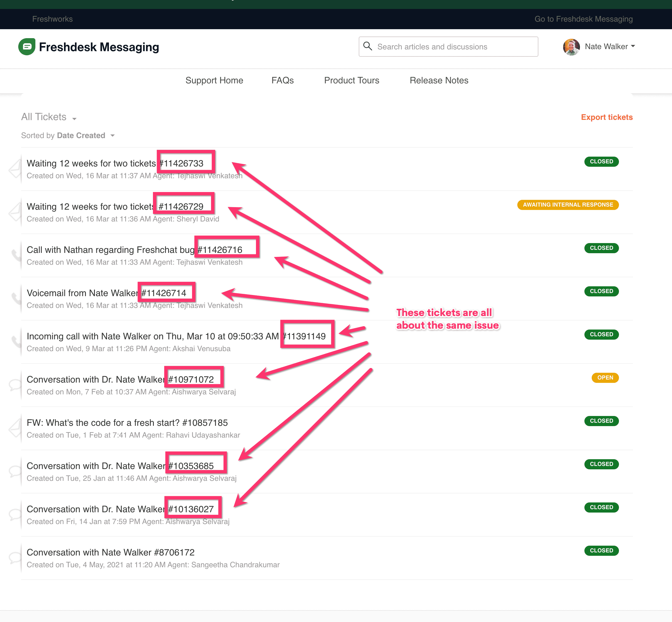This screenshot has height=622, width=672.
Task: Focus the Search articles and discussions field
Action: (x=448, y=46)
